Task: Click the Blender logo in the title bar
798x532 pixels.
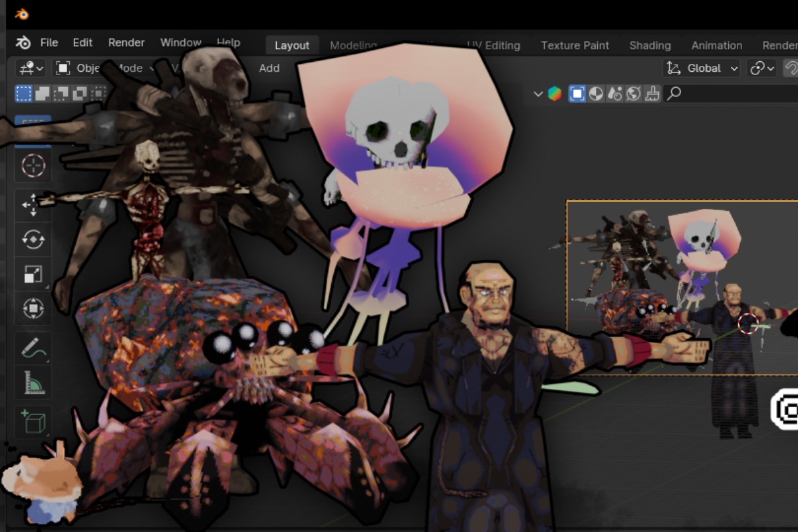Action: click(23, 13)
